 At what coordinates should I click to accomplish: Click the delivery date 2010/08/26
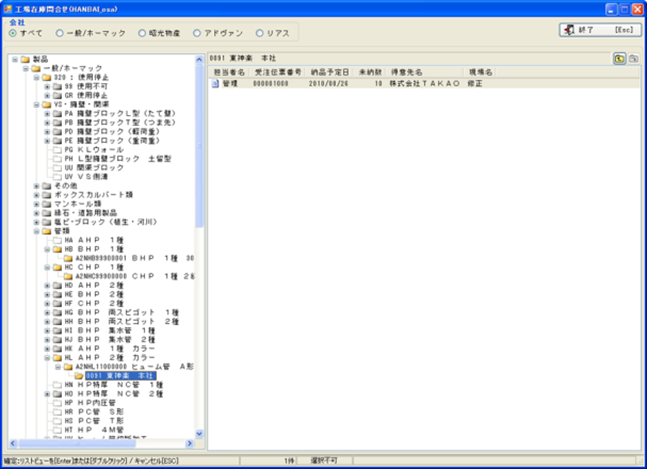pos(328,84)
